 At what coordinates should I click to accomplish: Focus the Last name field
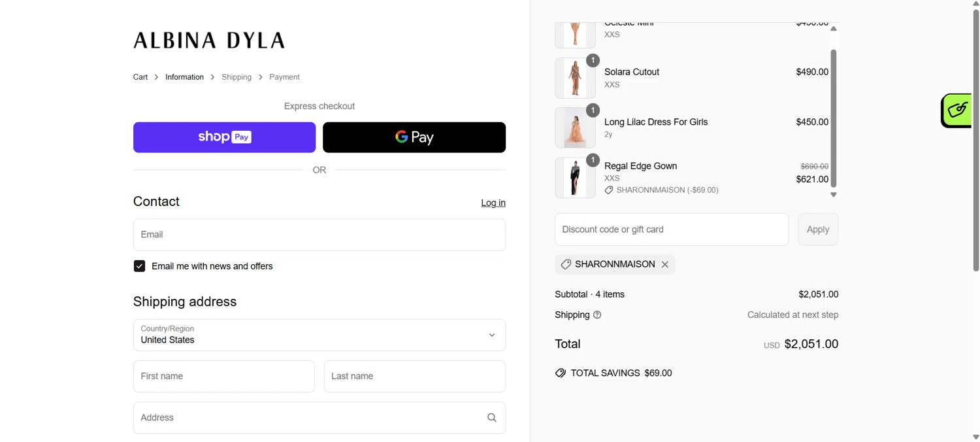click(415, 377)
